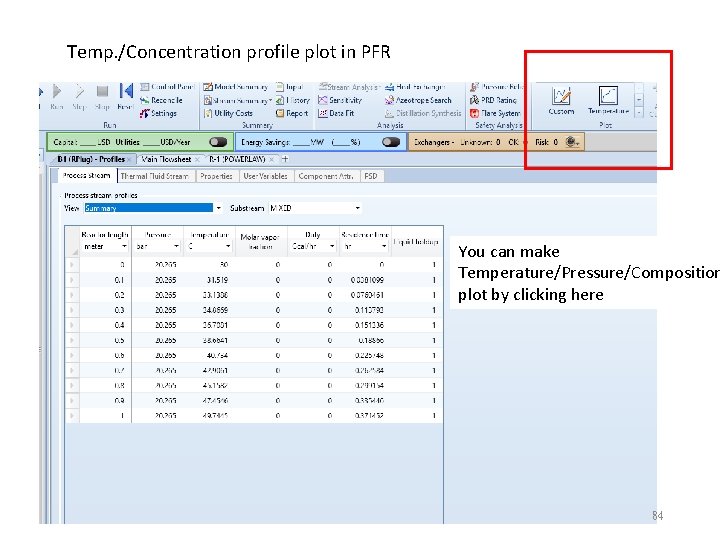Expand the Plot gallery down arrow

tap(639, 112)
